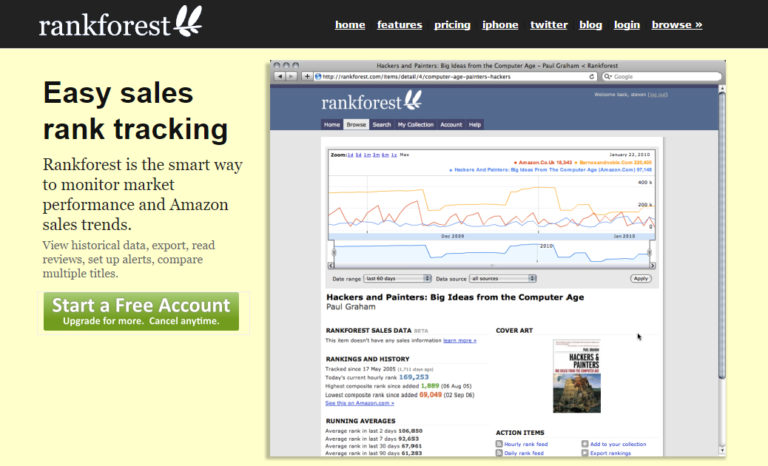The image size is (768, 466).
Task: Click the forward arrow in the Safari toolbar
Action: (291, 76)
